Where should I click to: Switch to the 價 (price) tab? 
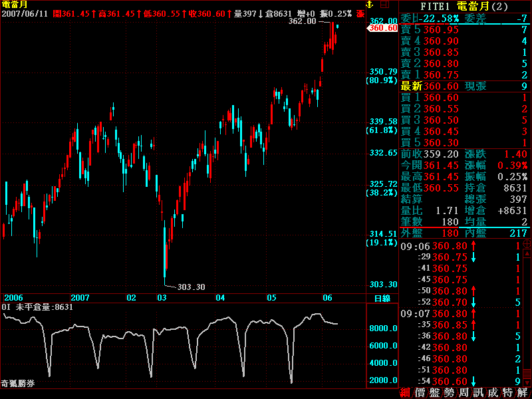click(x=420, y=392)
